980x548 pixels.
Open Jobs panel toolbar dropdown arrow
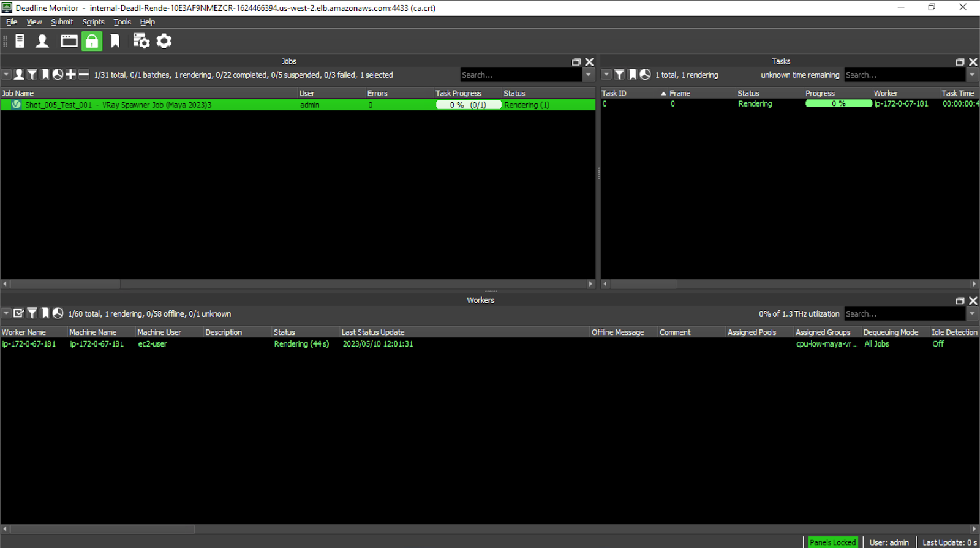coord(6,75)
